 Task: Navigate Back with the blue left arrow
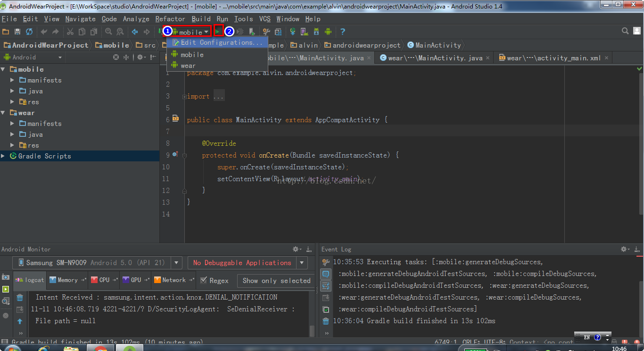135,32
